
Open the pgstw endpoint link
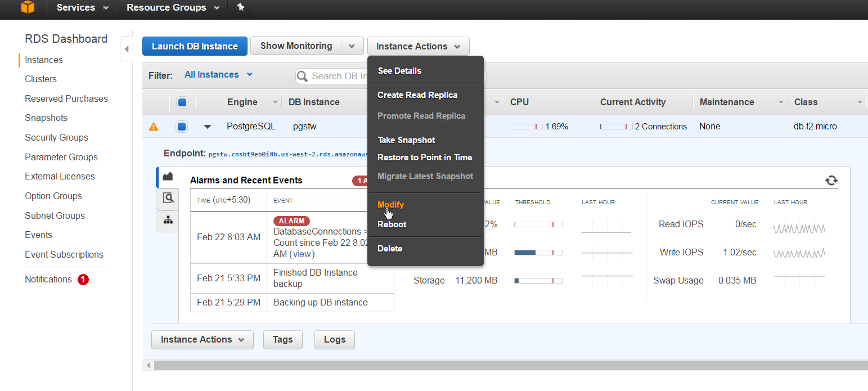pos(288,154)
